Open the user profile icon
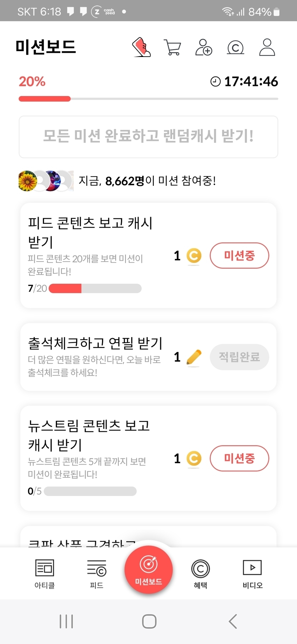 pos(267,47)
